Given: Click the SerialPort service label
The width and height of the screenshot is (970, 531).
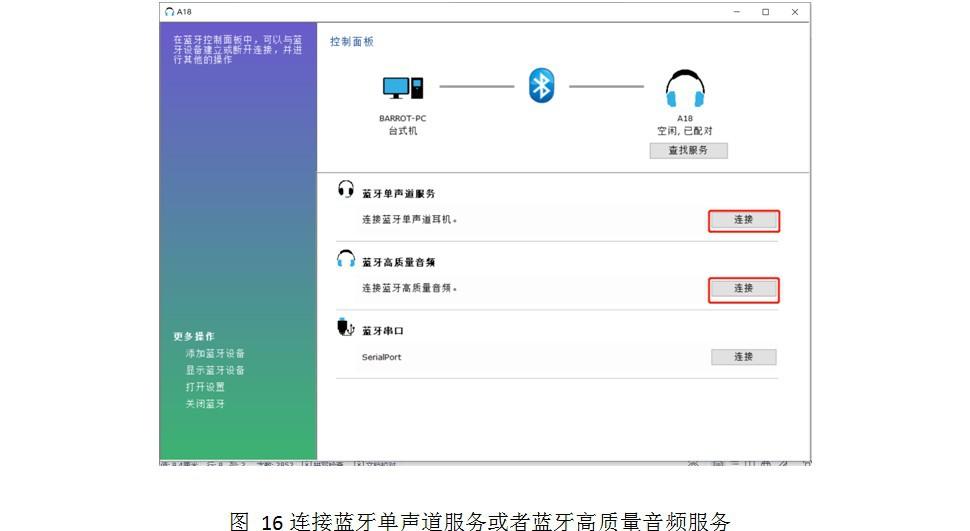Looking at the screenshot, I should tap(381, 357).
